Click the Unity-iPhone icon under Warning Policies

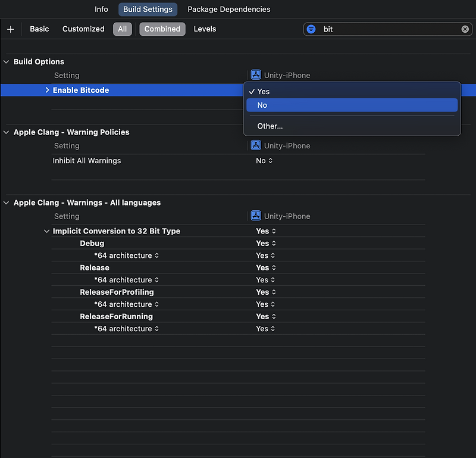coord(256,145)
